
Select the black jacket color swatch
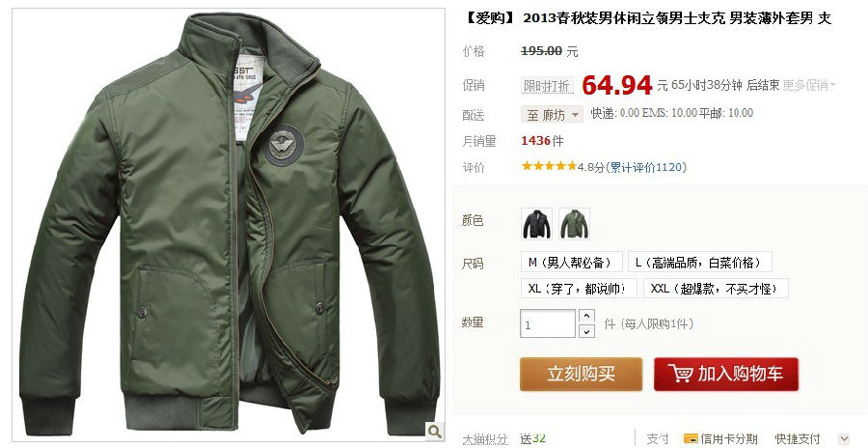coord(536,224)
